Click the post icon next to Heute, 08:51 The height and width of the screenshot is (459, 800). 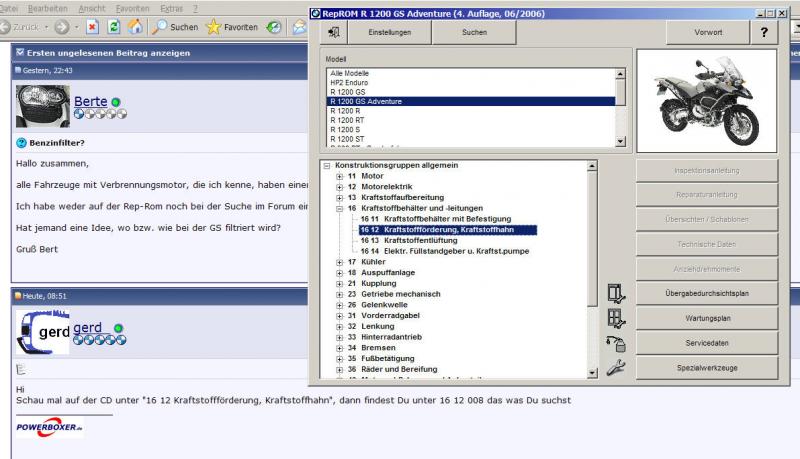18,296
